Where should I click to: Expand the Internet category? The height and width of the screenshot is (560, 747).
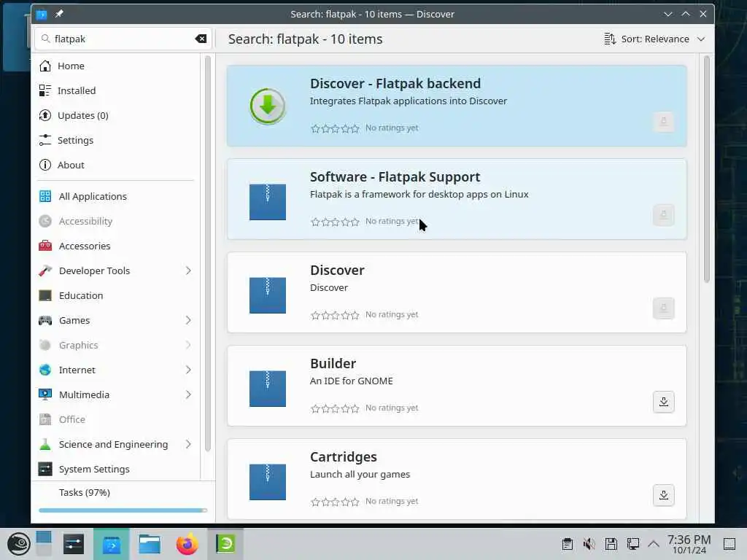188,370
